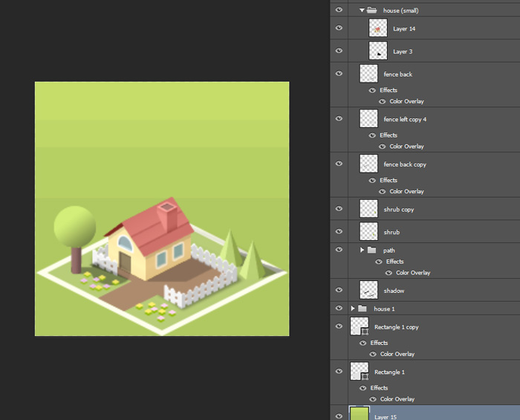Click the path group name

tap(389, 251)
